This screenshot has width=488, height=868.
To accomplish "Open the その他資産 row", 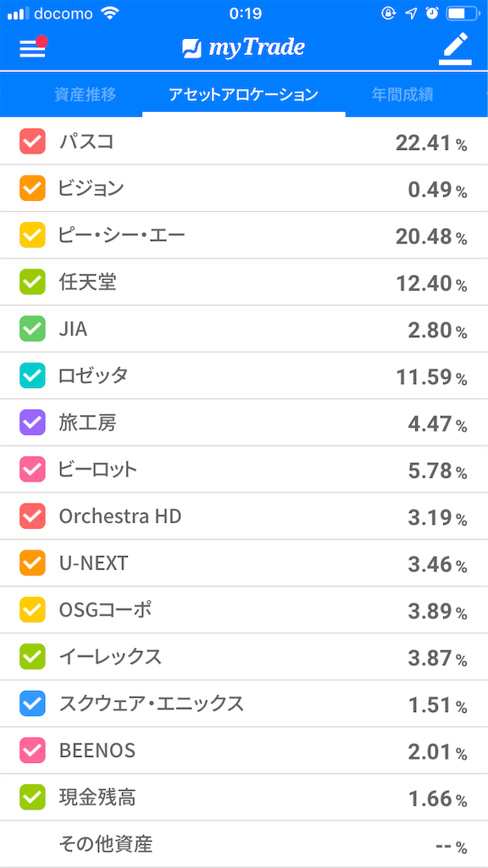I will pos(244,844).
